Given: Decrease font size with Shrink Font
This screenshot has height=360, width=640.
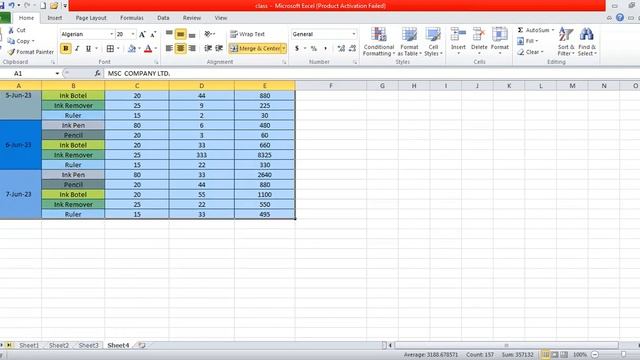Looking at the screenshot, I should click(153, 34).
